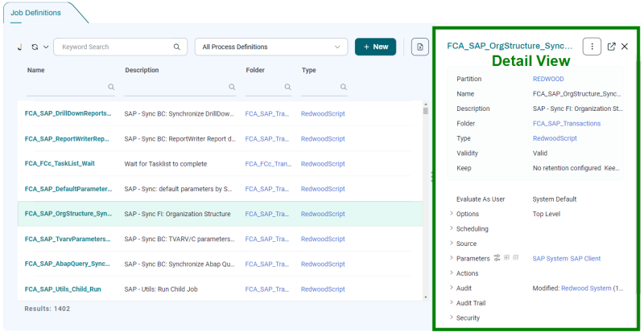
Task: Open the REDWOOD partition link
Action: coord(548,80)
